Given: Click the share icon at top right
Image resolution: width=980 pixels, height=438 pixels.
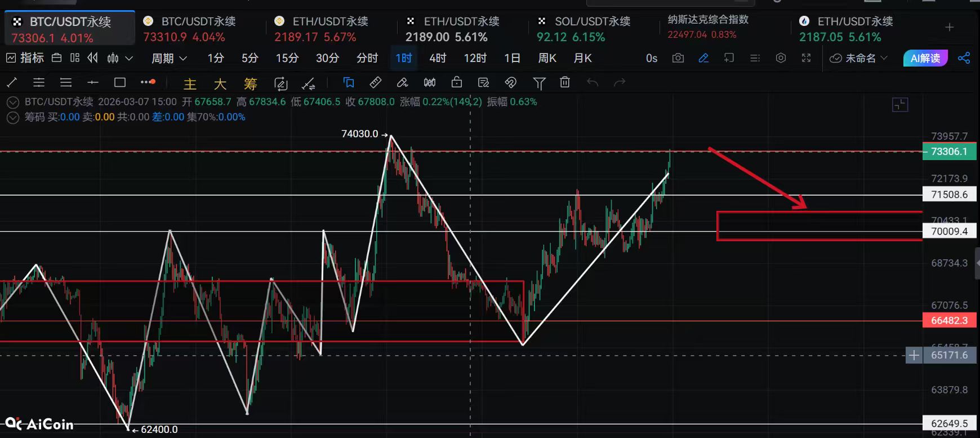Looking at the screenshot, I should 964,58.
